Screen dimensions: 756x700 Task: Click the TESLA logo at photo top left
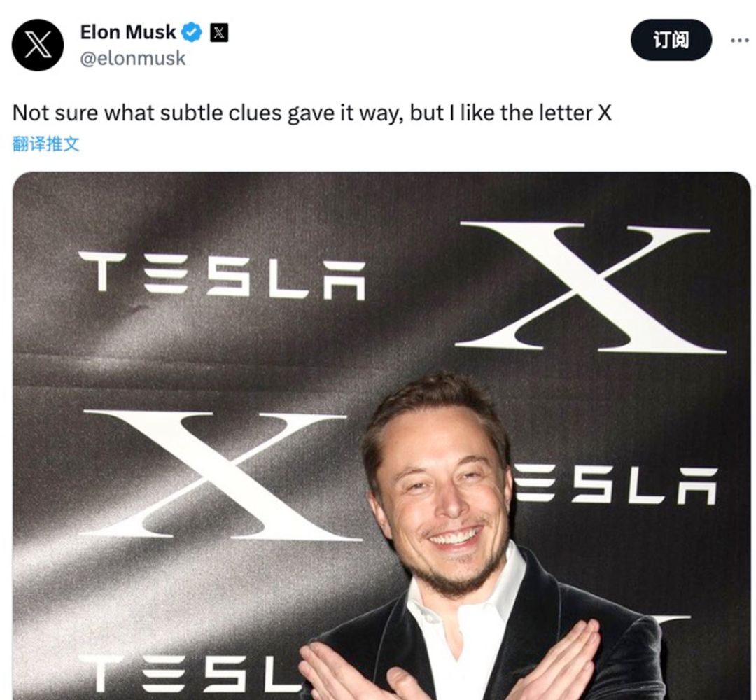(x=223, y=275)
